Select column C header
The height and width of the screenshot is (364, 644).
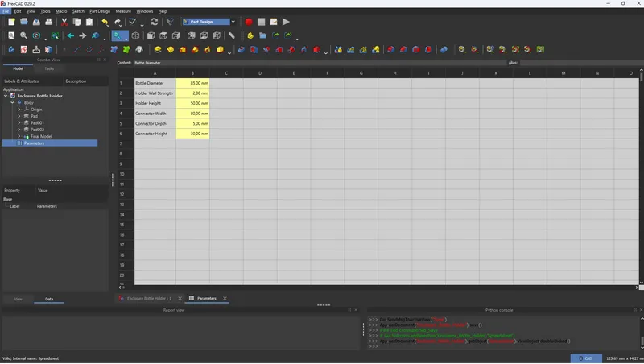pyautogui.click(x=226, y=73)
